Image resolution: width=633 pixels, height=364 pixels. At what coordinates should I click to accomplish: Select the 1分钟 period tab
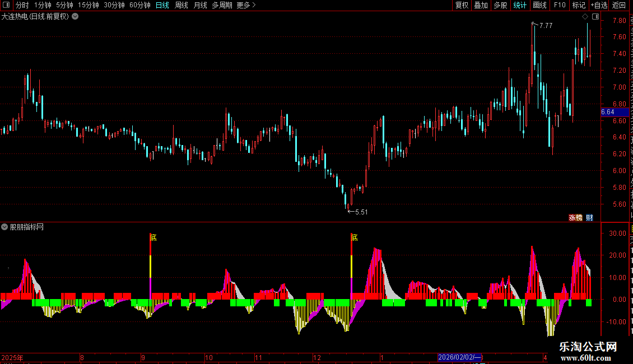[43, 5]
